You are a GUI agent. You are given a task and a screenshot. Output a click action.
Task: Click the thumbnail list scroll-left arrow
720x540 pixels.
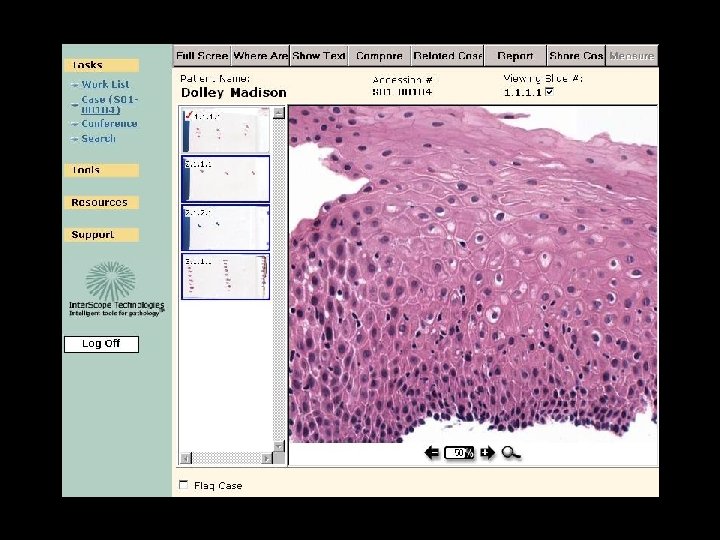(186, 458)
